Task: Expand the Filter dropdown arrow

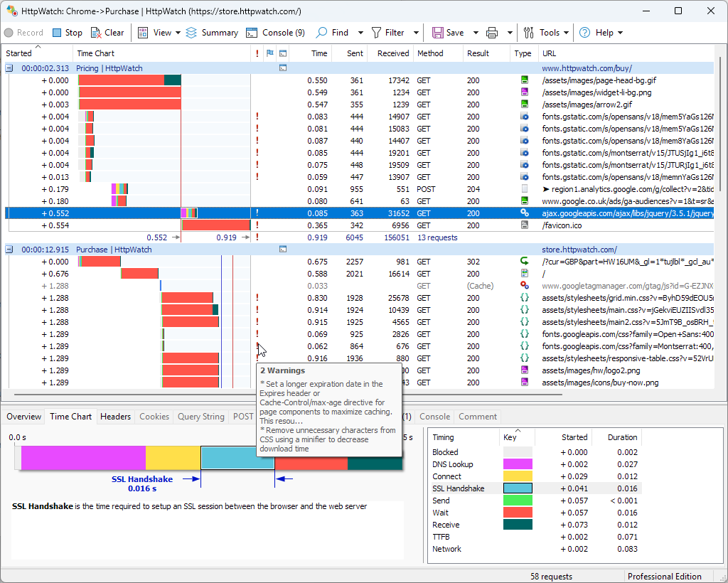Action: [x=416, y=33]
